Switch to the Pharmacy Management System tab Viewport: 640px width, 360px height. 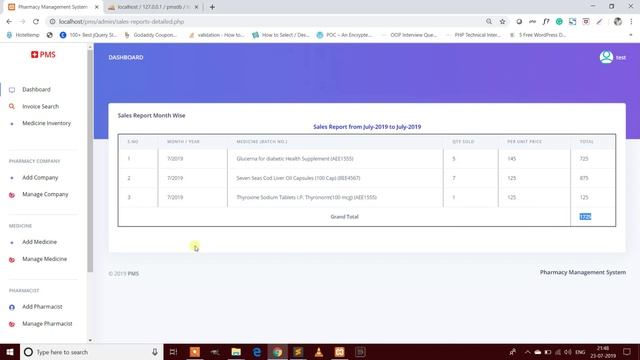click(52, 7)
